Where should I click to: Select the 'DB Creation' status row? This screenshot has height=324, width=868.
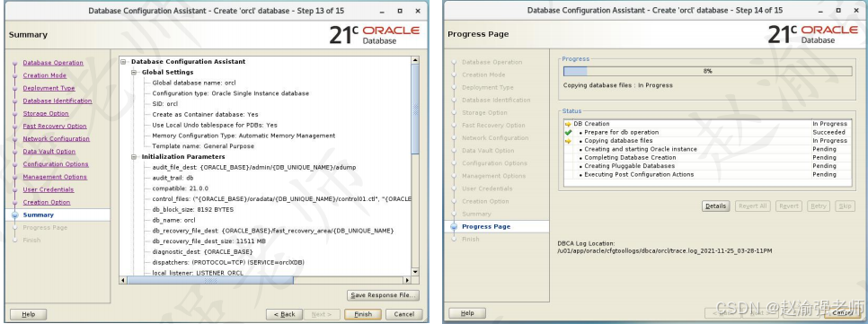tap(707, 124)
